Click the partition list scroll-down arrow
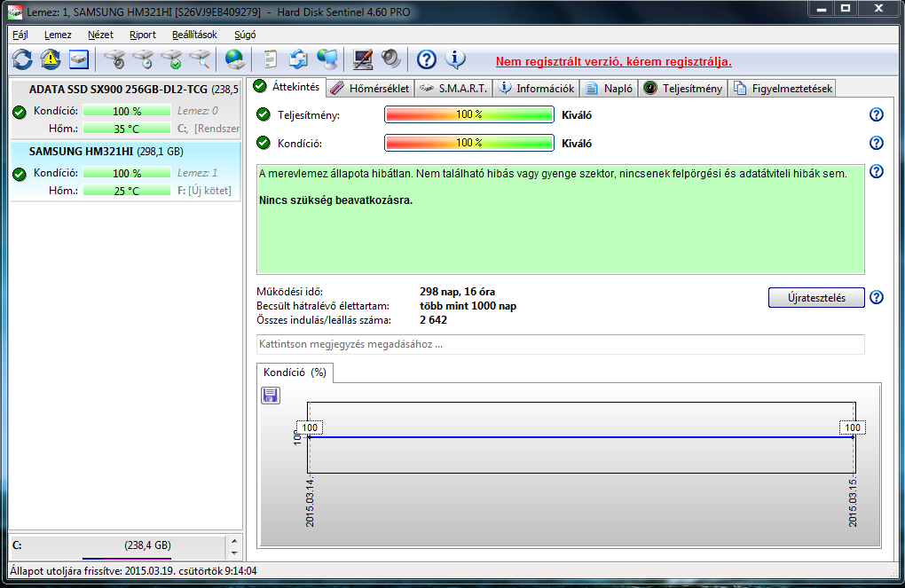 234,553
